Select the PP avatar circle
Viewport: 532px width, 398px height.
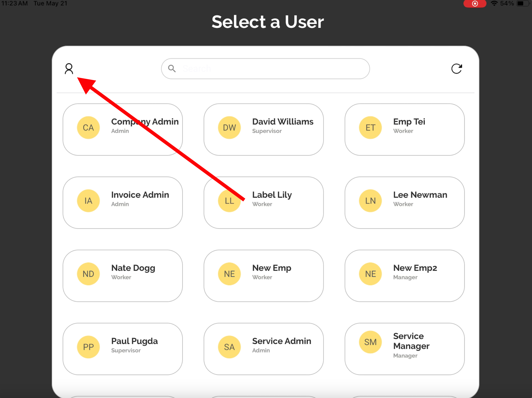point(88,347)
